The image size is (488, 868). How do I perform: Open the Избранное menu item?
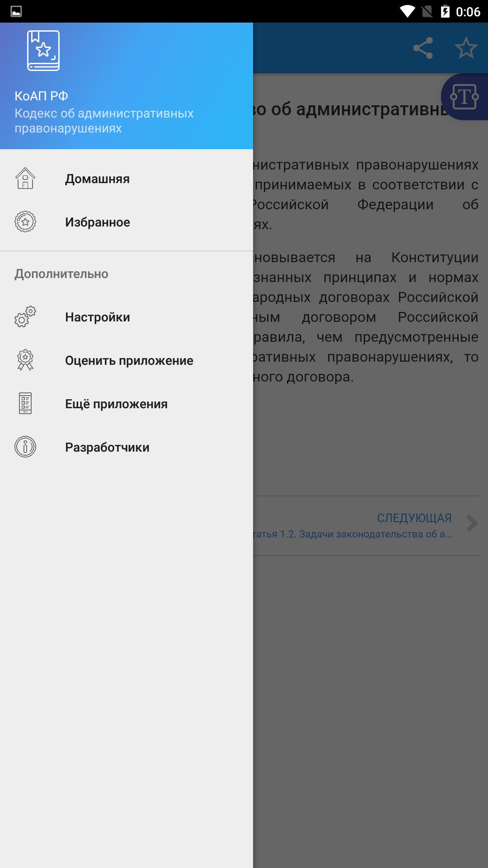click(x=127, y=222)
